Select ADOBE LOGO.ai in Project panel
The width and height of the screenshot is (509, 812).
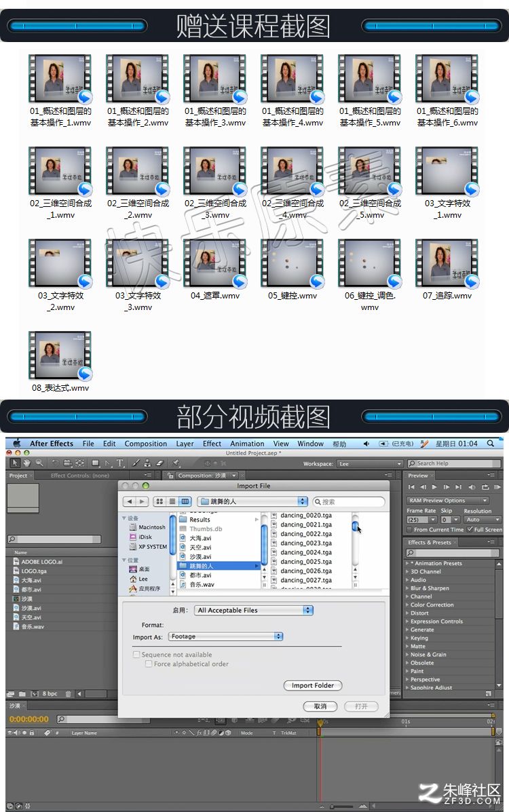coord(41,562)
